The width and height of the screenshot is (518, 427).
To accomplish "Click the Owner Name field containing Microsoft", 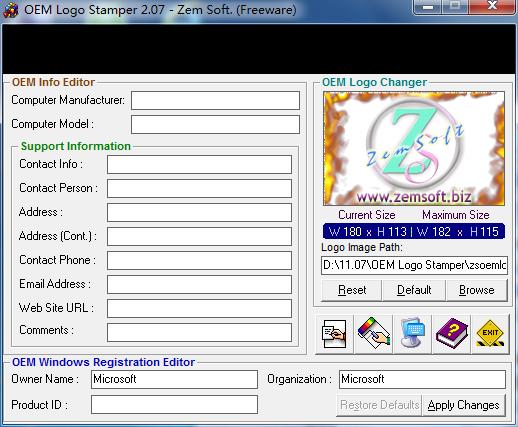I will point(174,379).
